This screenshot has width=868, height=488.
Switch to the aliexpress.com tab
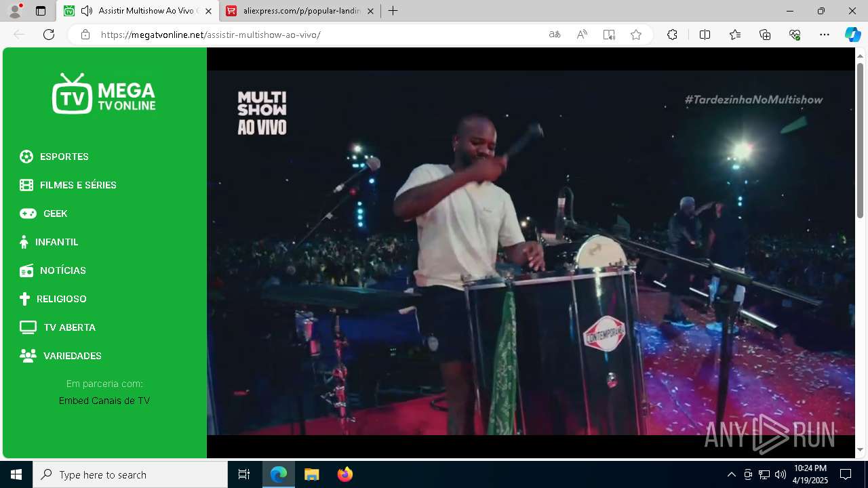[302, 11]
